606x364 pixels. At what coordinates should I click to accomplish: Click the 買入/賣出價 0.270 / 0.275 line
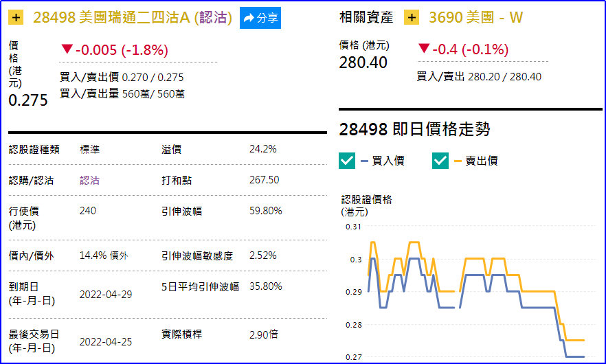[x=122, y=78]
